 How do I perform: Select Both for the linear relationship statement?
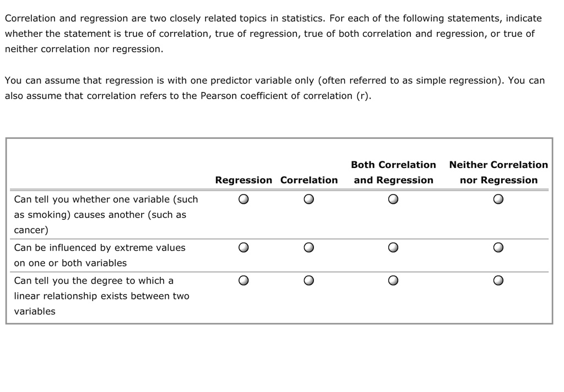tap(393, 280)
